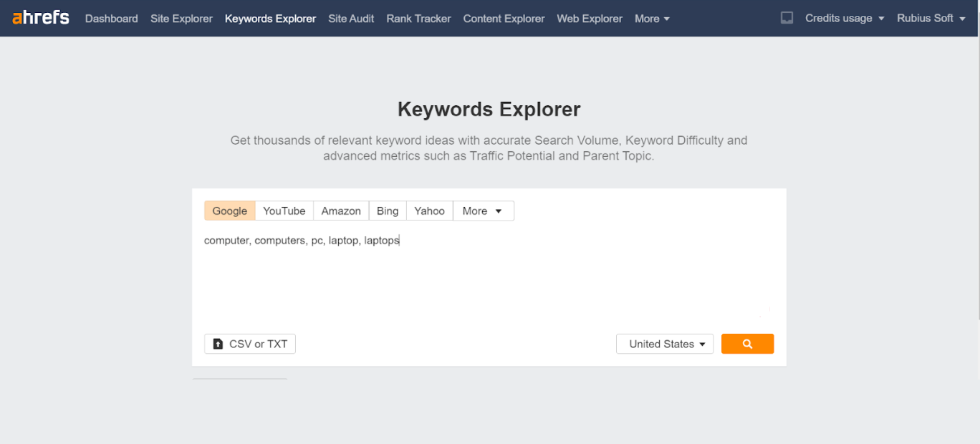980x444 pixels.
Task: Select the Bing search engine tab
Action: [387, 211]
